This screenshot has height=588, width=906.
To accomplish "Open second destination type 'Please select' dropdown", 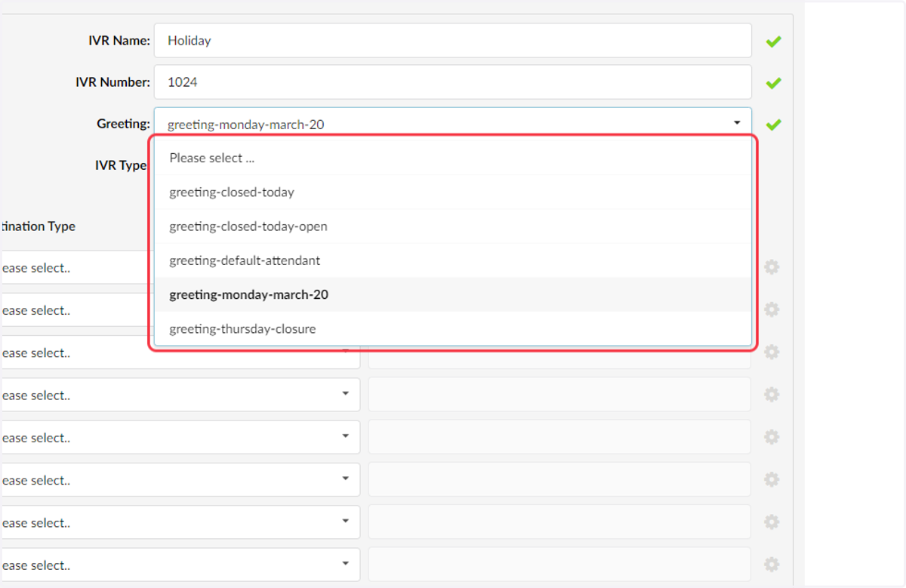I will [x=75, y=309].
